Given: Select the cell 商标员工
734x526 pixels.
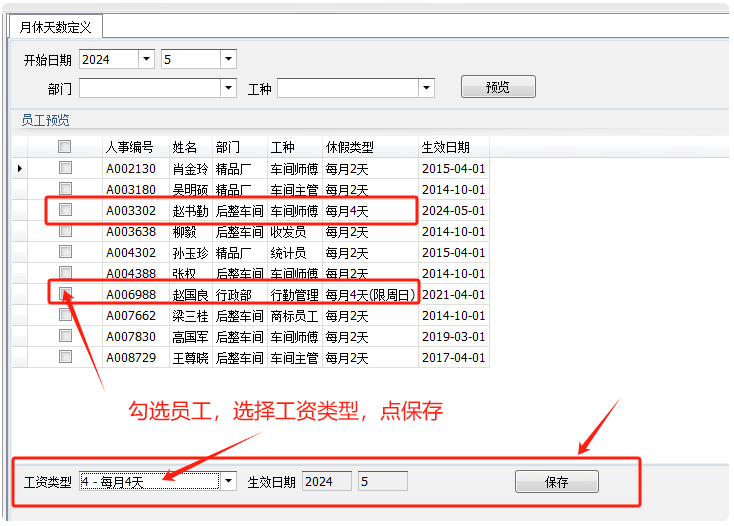Looking at the screenshot, I should 294,316.
